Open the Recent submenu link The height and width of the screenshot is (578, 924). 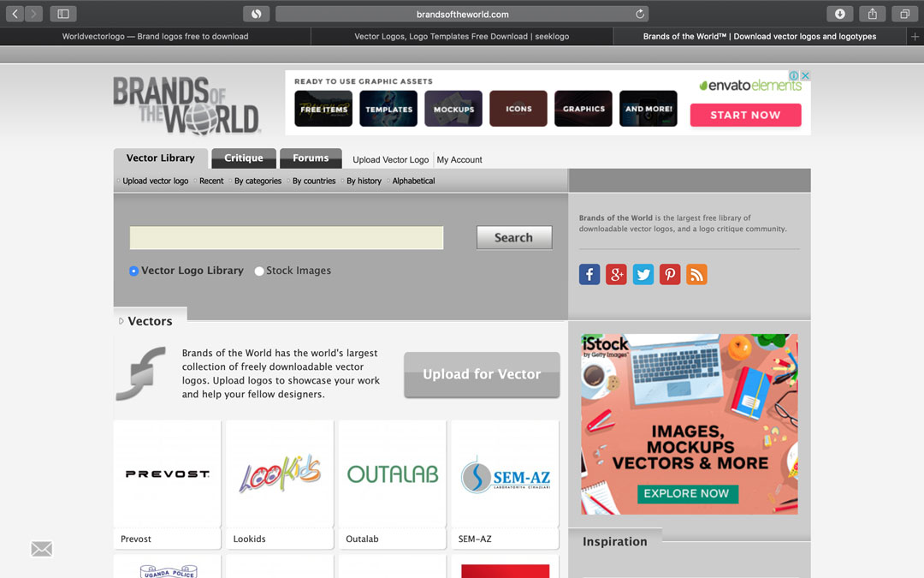click(x=211, y=181)
